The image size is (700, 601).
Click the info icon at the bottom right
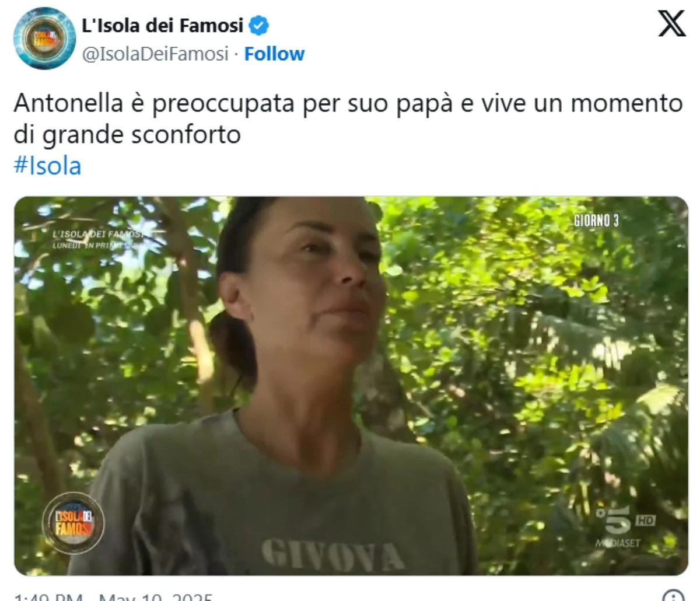(674, 596)
